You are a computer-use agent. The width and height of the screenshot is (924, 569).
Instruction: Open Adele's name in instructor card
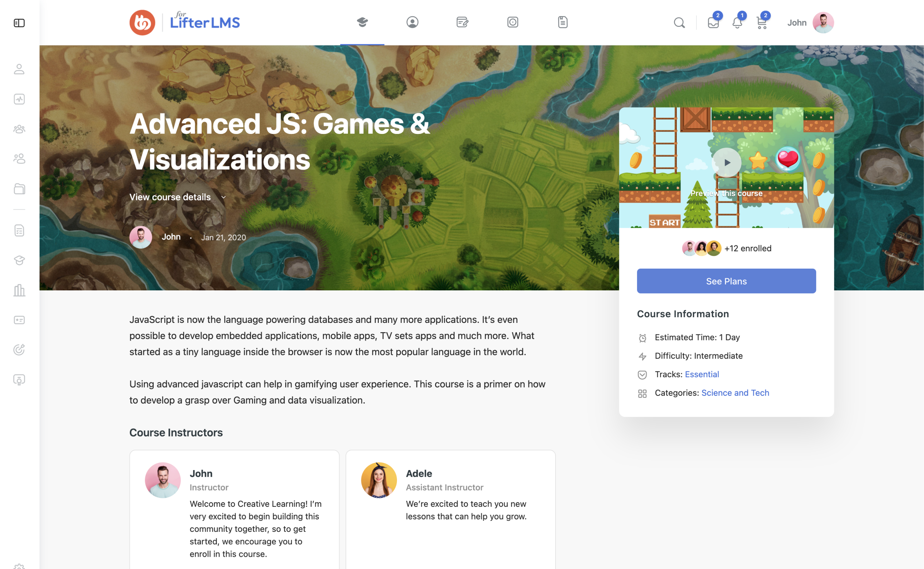click(419, 473)
